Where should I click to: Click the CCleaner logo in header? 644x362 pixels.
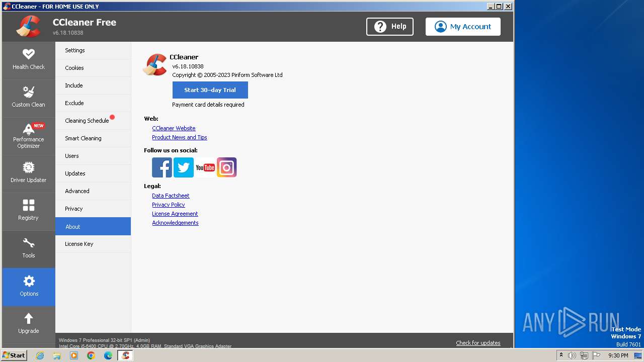coord(28,27)
